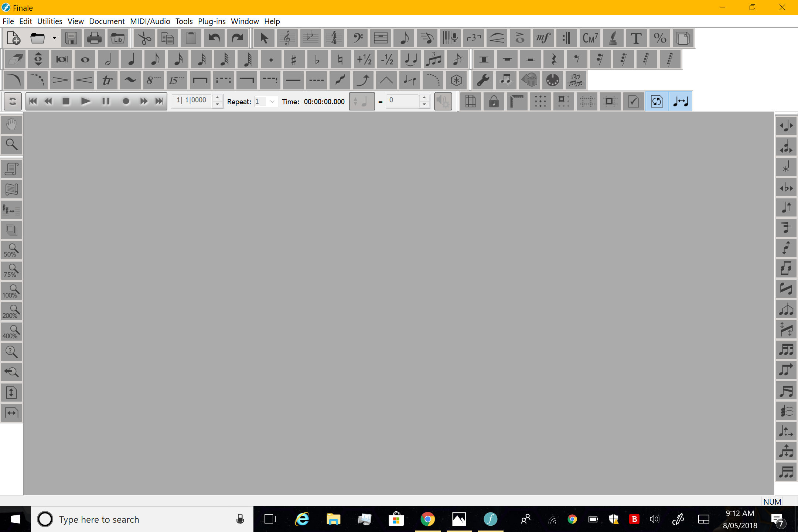Click the Hand Grabber tool

tap(11, 125)
